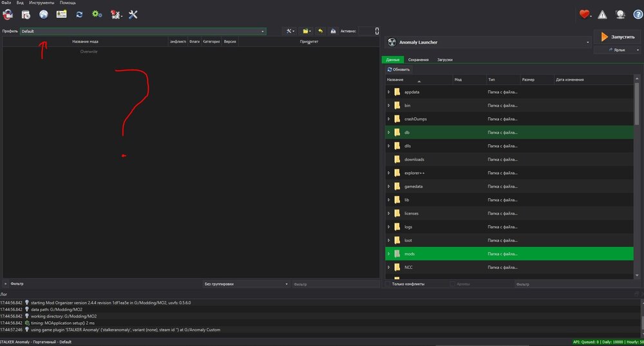644x346 pixels.
Task: Open the 'Без группировки' grouping dropdown
Action: pos(245,284)
